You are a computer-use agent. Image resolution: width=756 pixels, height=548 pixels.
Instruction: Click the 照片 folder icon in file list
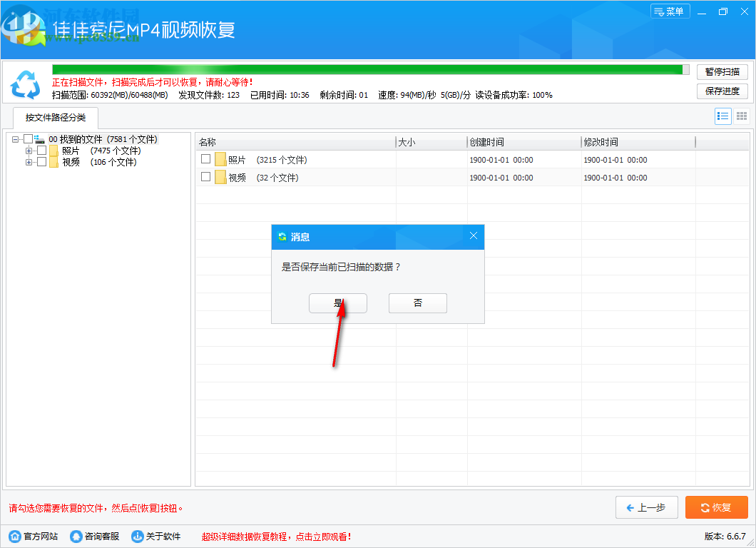(x=220, y=159)
